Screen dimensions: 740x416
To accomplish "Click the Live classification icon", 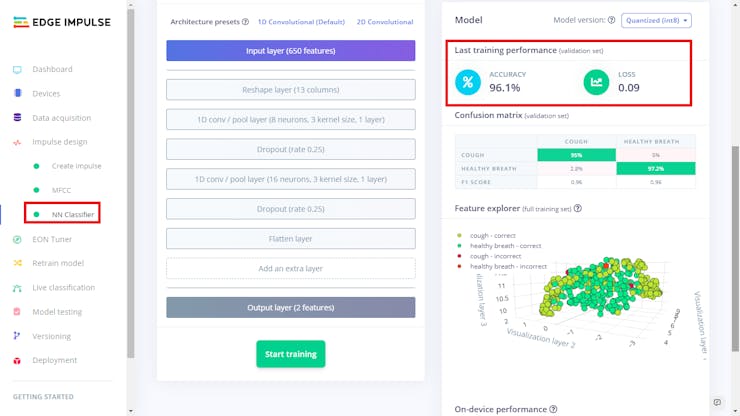I will 17,287.
